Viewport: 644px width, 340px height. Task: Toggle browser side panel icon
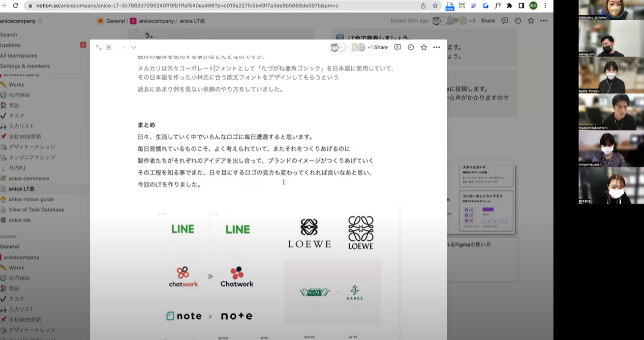521,6
